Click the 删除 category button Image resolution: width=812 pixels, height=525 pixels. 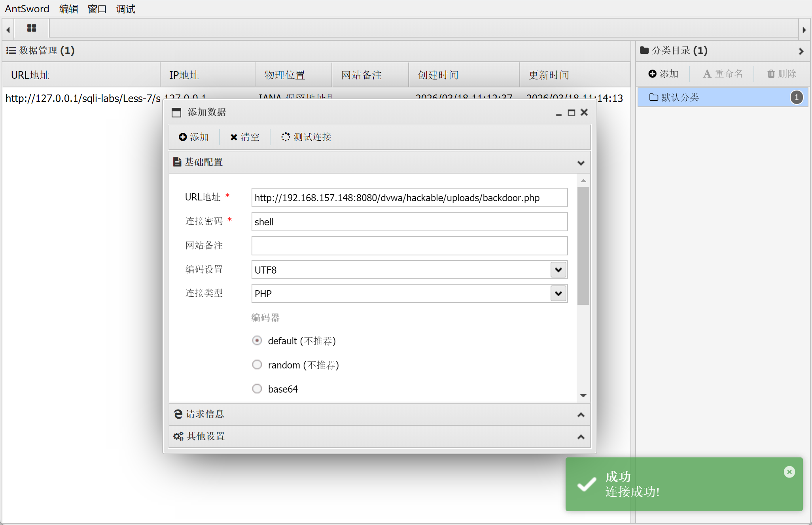tap(782, 74)
